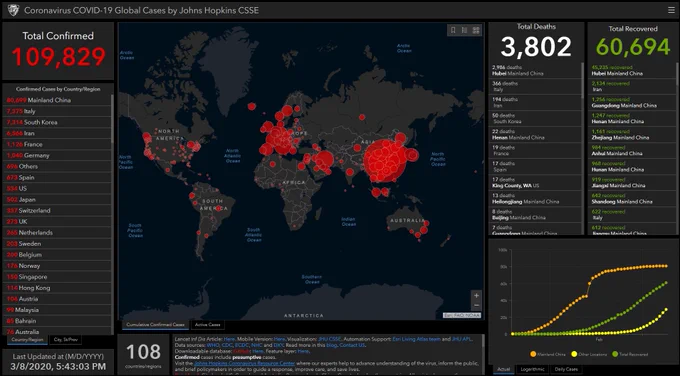This screenshot has height=376, width=680.
Task: Click 366 deaths Italy entry
Action: pos(535,87)
